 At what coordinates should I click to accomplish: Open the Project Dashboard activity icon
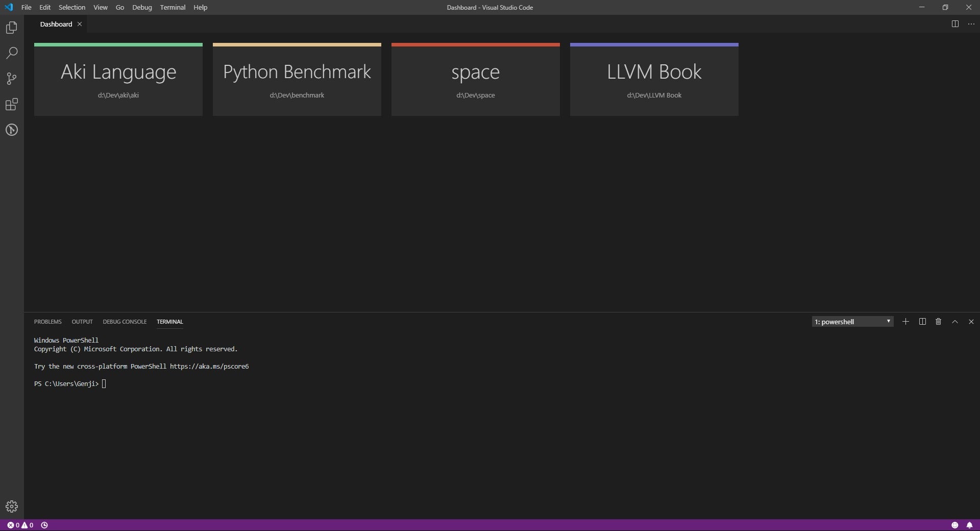click(x=11, y=130)
